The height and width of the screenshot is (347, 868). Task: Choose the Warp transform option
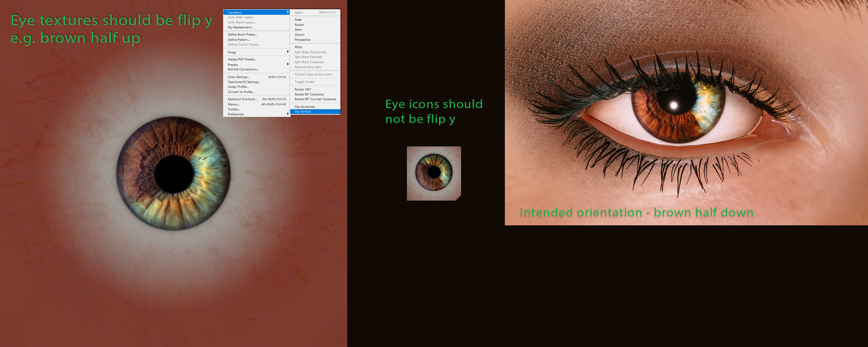[x=298, y=47]
